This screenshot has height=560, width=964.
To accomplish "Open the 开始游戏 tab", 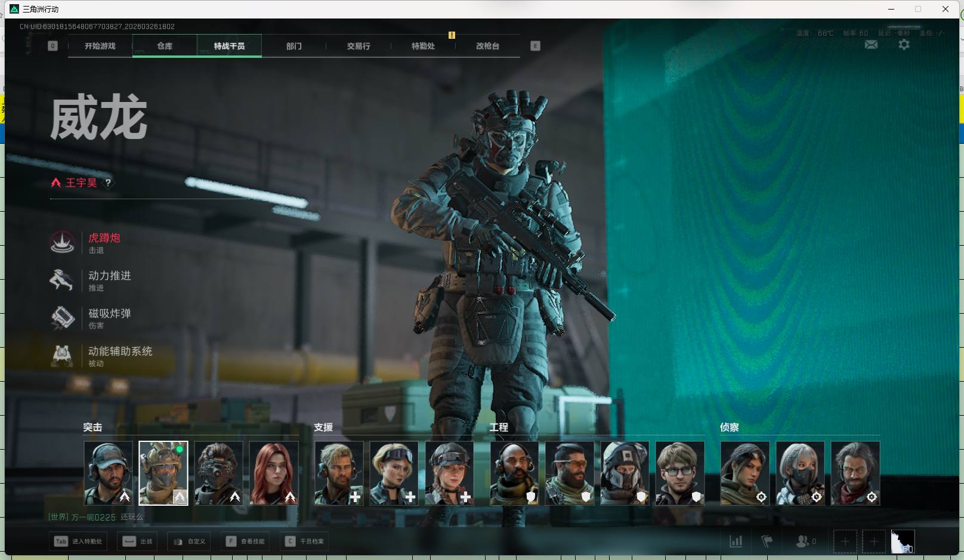I will pyautogui.click(x=100, y=46).
